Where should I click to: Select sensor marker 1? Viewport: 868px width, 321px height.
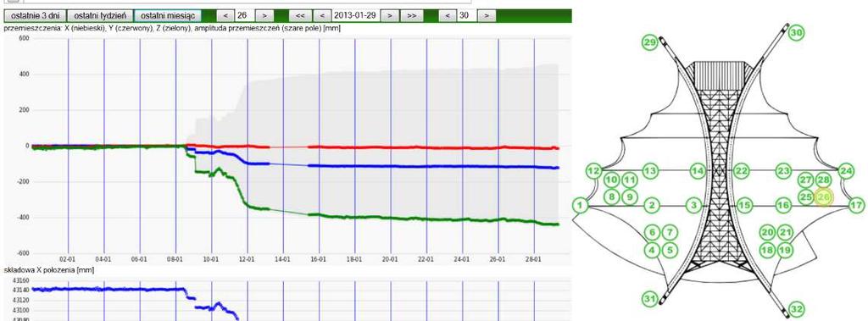(x=580, y=206)
